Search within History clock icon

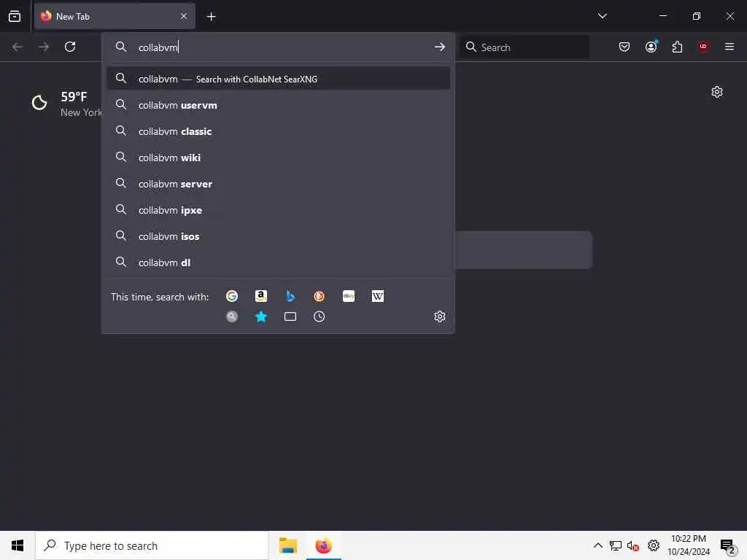[320, 316]
